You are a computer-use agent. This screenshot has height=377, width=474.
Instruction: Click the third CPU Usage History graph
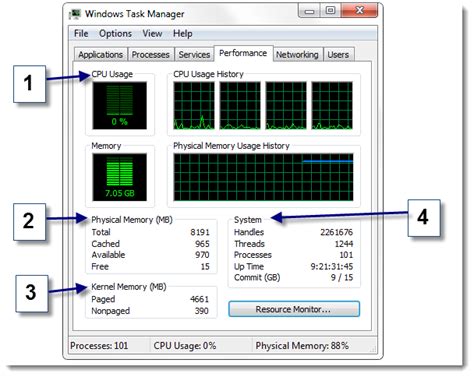(286, 105)
